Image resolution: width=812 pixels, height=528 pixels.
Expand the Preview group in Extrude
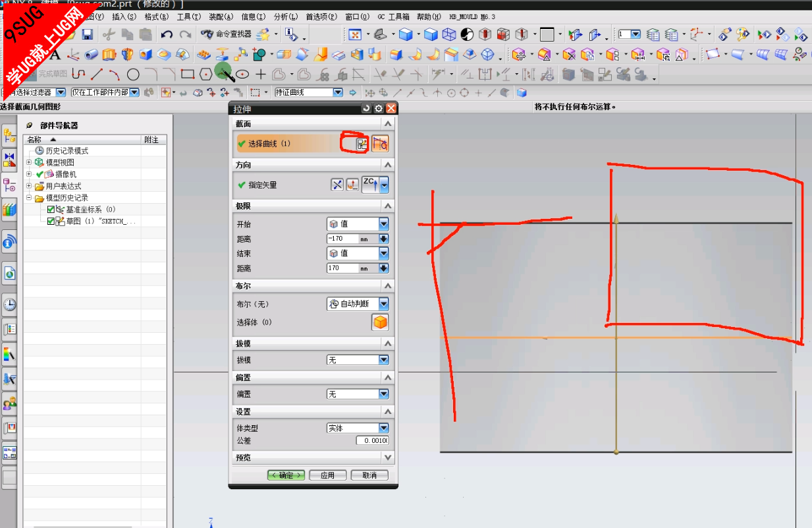[x=388, y=457]
